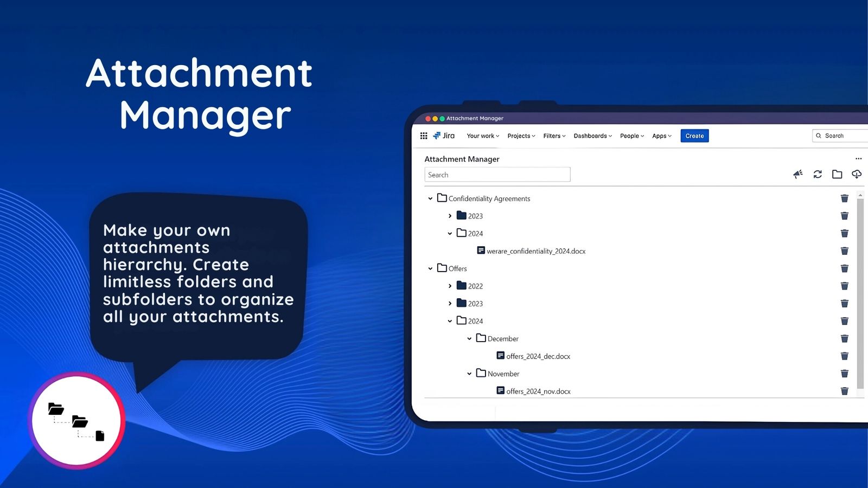Screen dimensions: 868x488
Task: Click trash icon for offers_2024_nov.docx
Action: coord(845,391)
